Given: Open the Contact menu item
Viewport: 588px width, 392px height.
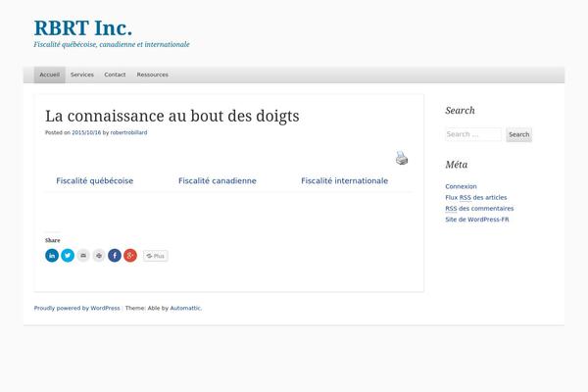Looking at the screenshot, I should tap(115, 74).
